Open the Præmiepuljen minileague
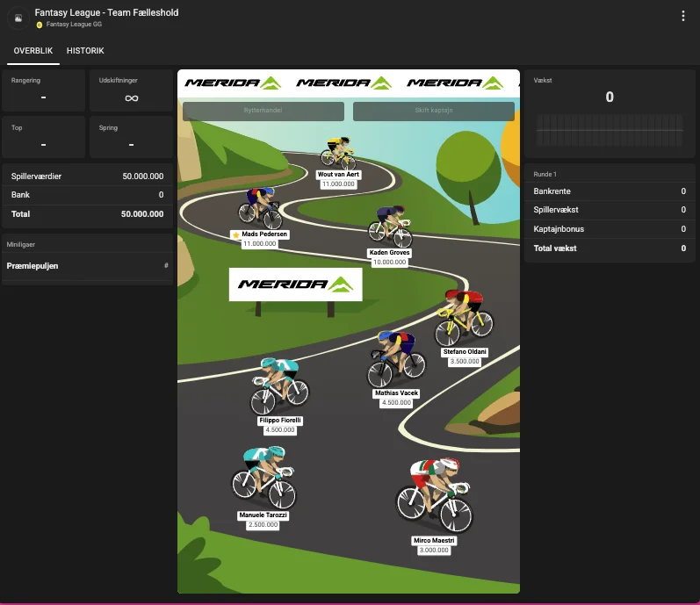The width and height of the screenshot is (700, 605). click(87, 266)
